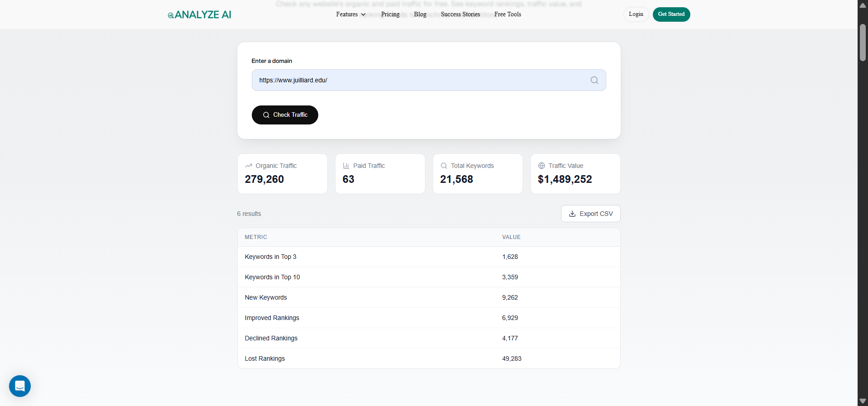Click the Export CSV button
868x406 pixels.
pos(591,214)
